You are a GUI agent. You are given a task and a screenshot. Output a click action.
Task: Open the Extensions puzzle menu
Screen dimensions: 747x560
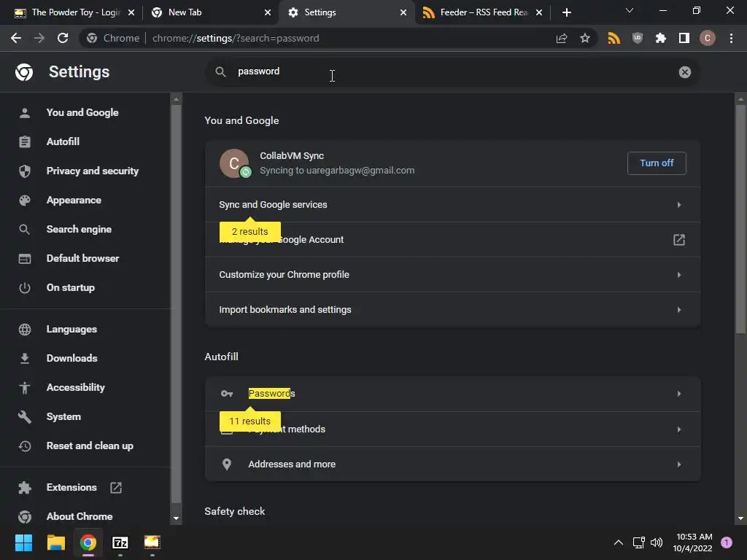(661, 38)
